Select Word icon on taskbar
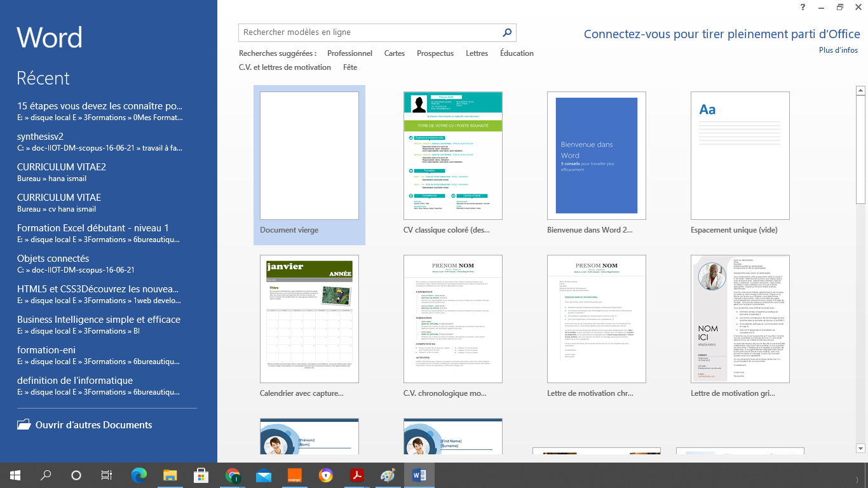Image resolution: width=868 pixels, height=488 pixels. (419, 475)
